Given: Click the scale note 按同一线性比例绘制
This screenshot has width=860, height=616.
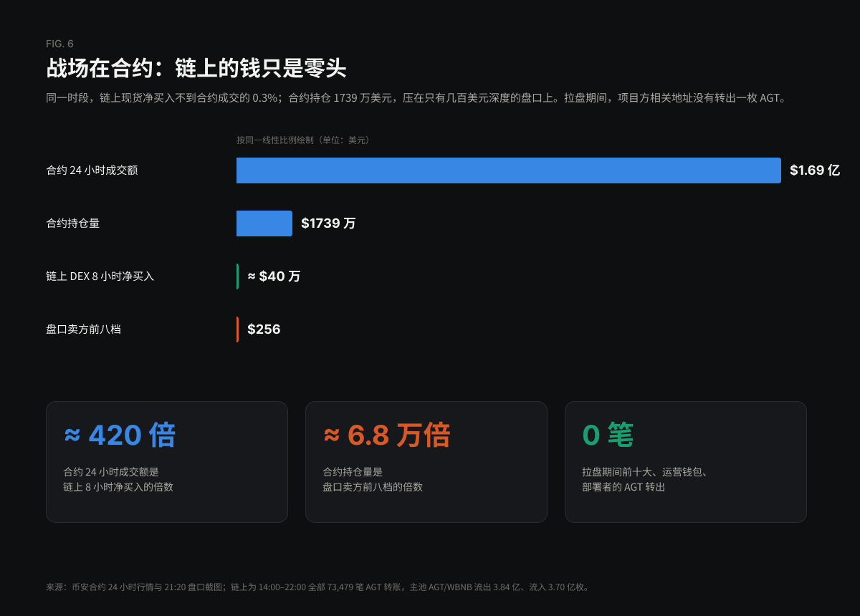Looking at the screenshot, I should tap(303, 140).
